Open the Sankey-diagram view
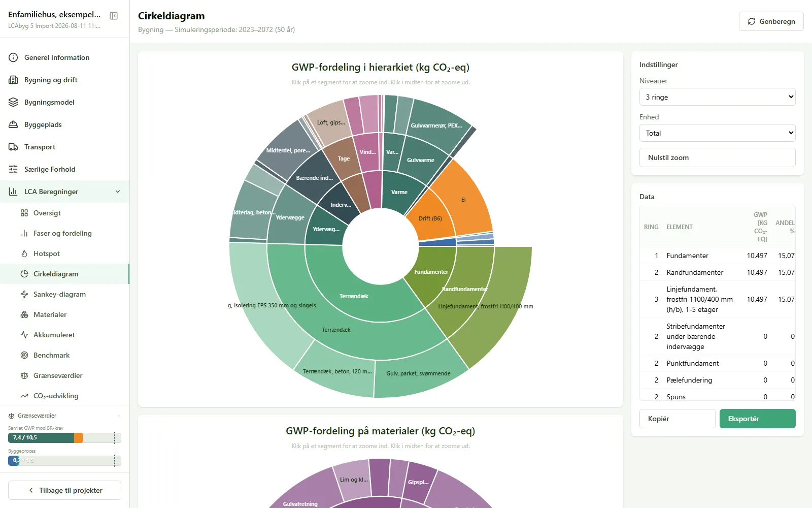812x508 pixels. pos(64,294)
